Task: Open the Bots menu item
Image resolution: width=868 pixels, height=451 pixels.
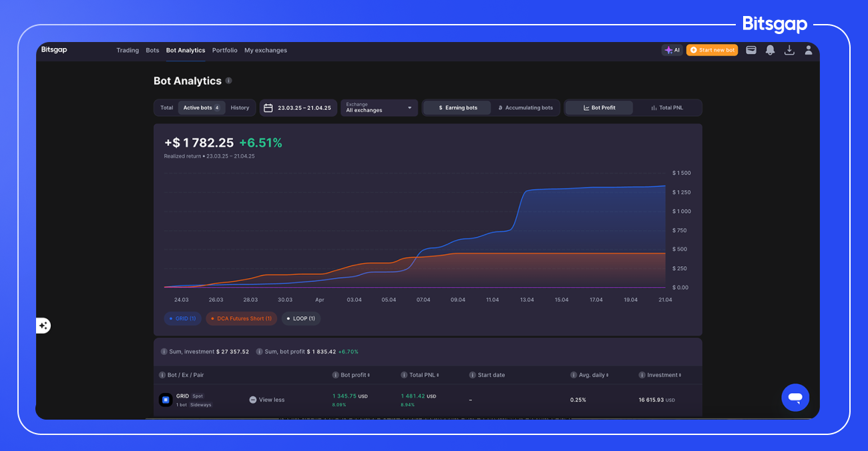Action: point(152,50)
